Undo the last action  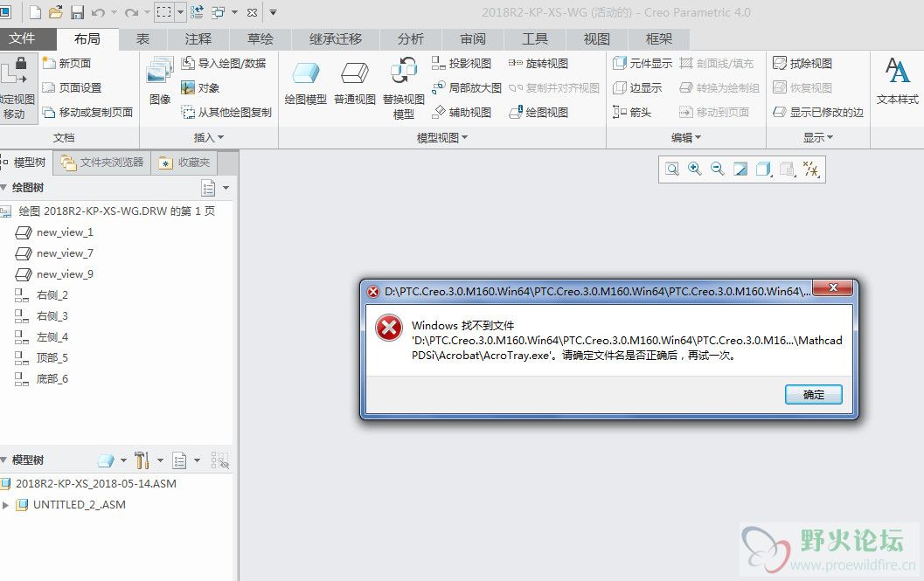click(x=98, y=11)
